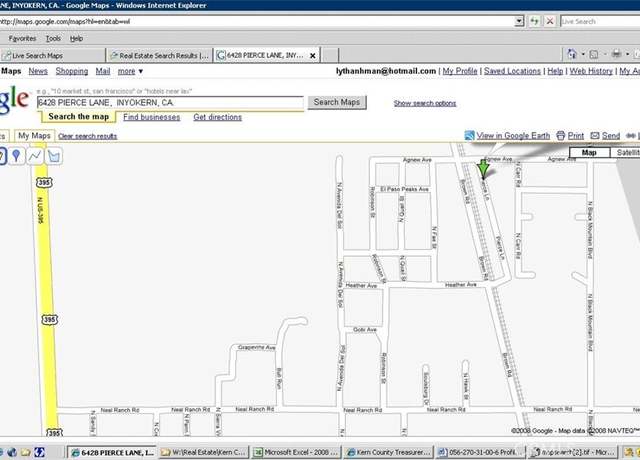
Task: Click the Print link above map
Action: (x=576, y=136)
